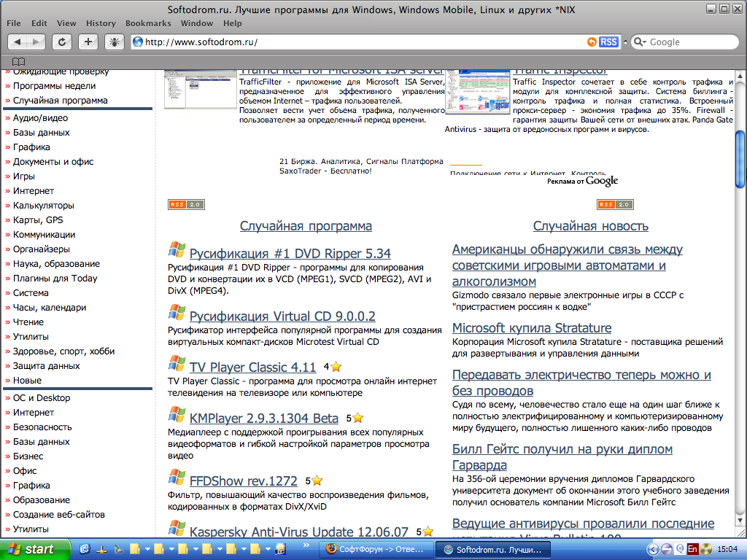
Task: Click the En language indicator in system tray
Action: (692, 549)
